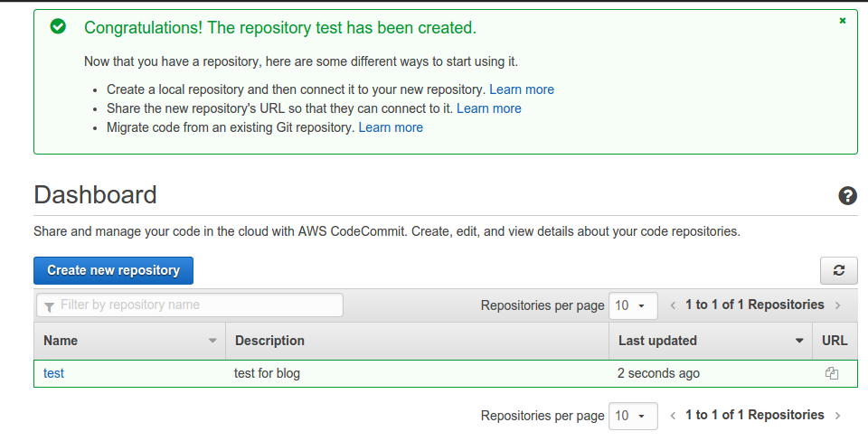Create new repository
Image resolution: width=868 pixels, height=441 pixels.
(x=114, y=270)
